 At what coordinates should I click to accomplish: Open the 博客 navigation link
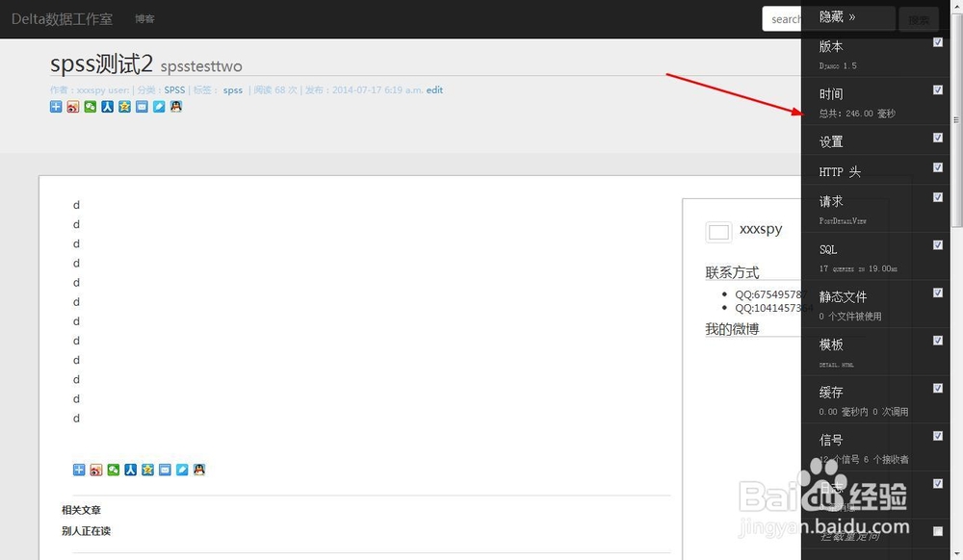145,19
